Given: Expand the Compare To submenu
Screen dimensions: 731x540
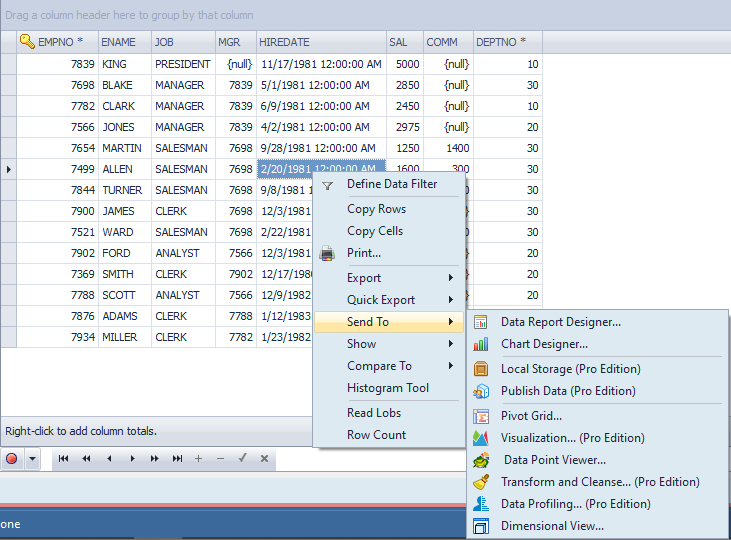Looking at the screenshot, I should click(390, 366).
